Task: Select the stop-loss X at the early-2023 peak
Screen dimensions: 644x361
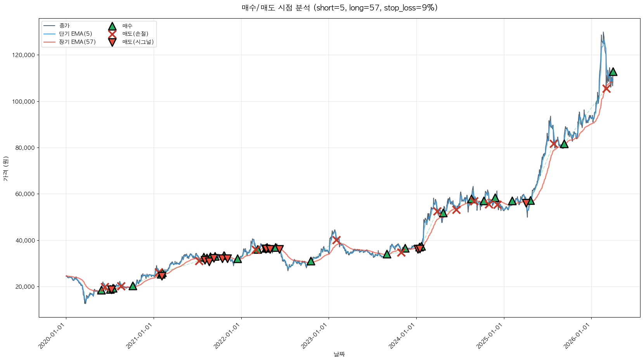Action: 336,240
